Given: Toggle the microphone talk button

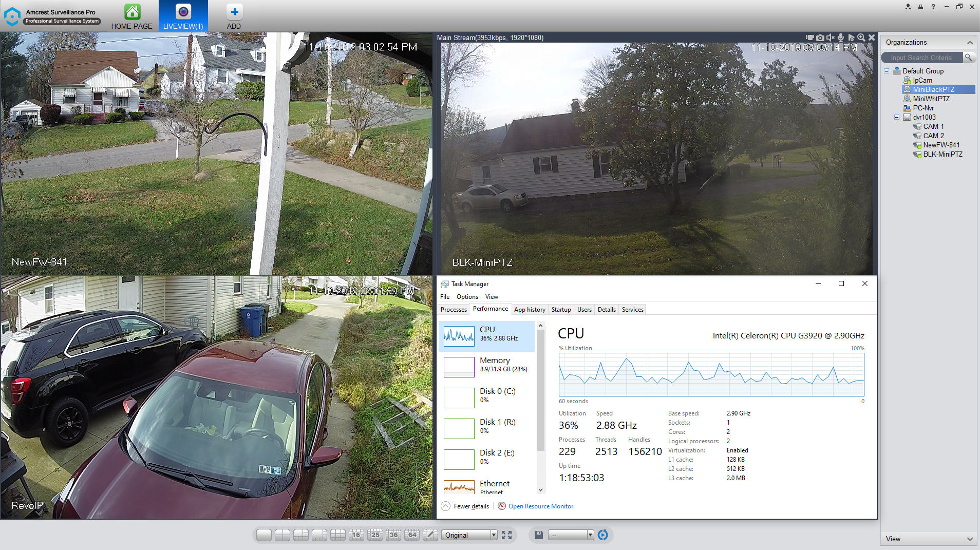Looking at the screenshot, I should pos(841,37).
